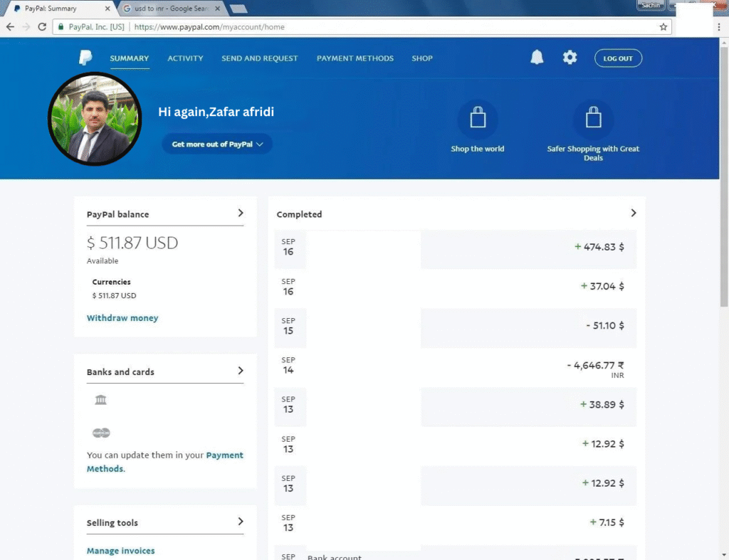
Task: Open the settings gear icon
Action: point(570,58)
